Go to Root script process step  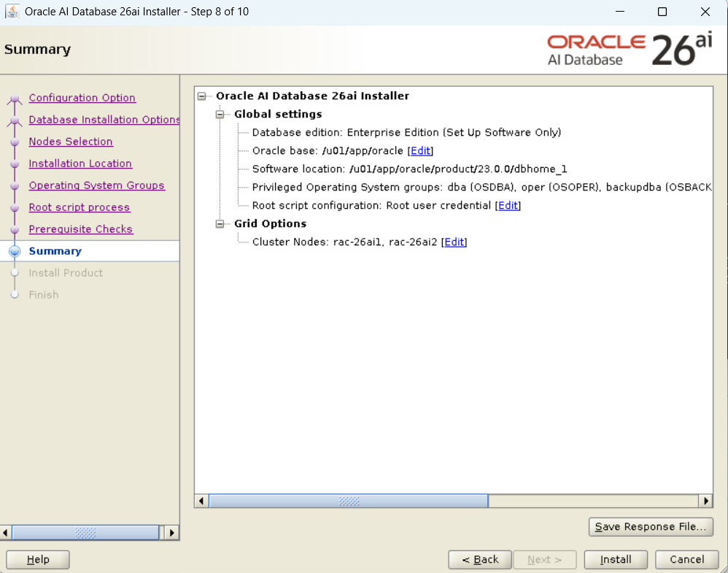click(79, 207)
